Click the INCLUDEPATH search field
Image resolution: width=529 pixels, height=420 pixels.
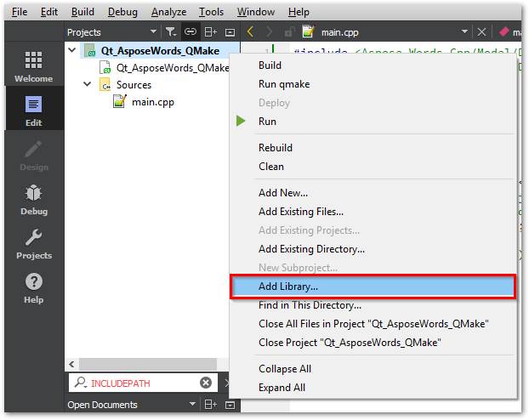tap(136, 383)
